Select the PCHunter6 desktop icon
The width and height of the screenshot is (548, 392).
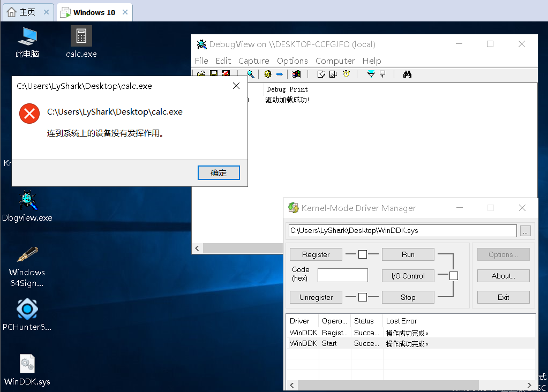click(x=27, y=314)
